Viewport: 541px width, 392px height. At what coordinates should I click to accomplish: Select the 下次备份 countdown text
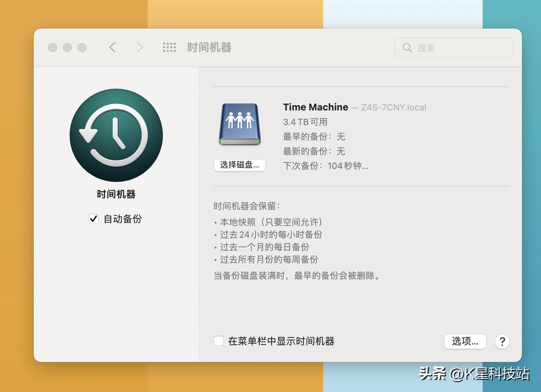(325, 166)
